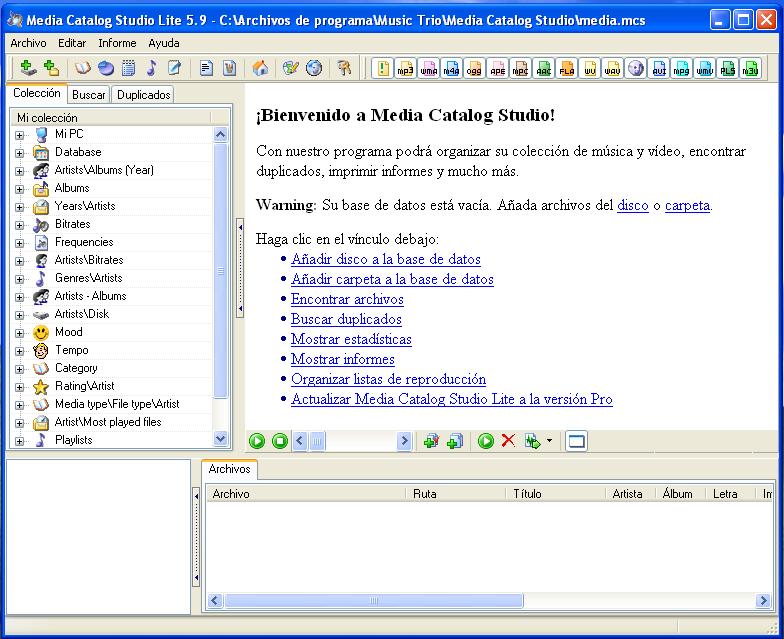Screen dimensions: 784x639
Task: Expand the Database tree node
Action: tap(20, 153)
